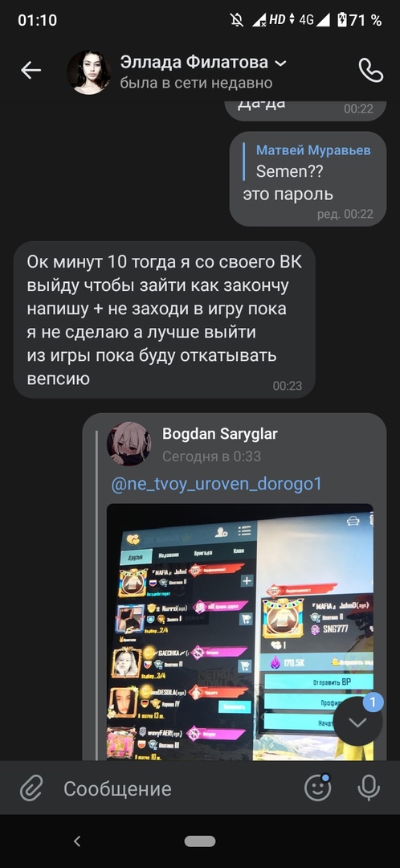Jump to latest message with down chevron

tap(358, 721)
